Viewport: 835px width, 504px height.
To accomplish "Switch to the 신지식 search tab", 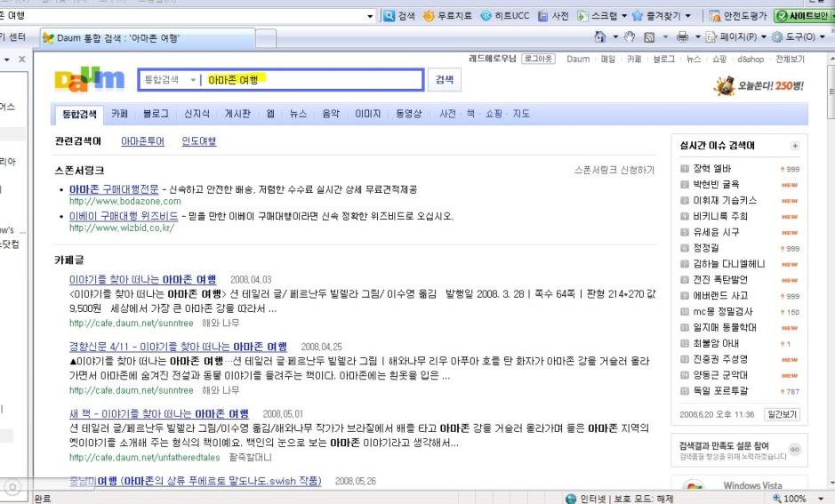I will 197,114.
